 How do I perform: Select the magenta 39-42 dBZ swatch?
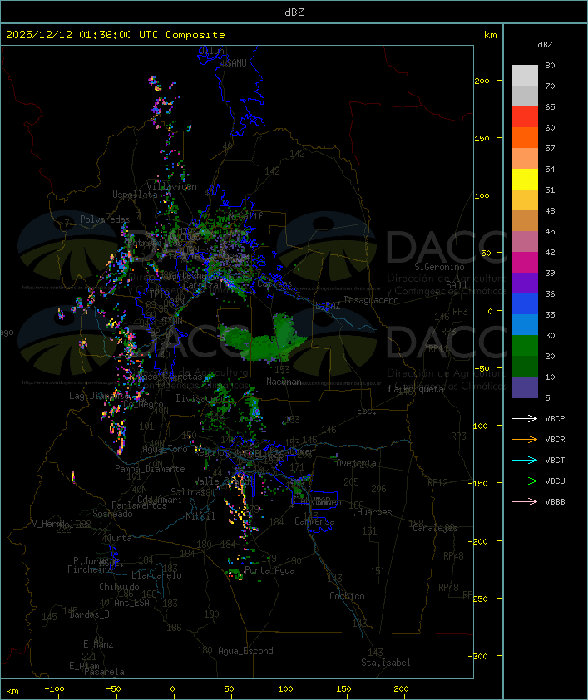point(525,262)
